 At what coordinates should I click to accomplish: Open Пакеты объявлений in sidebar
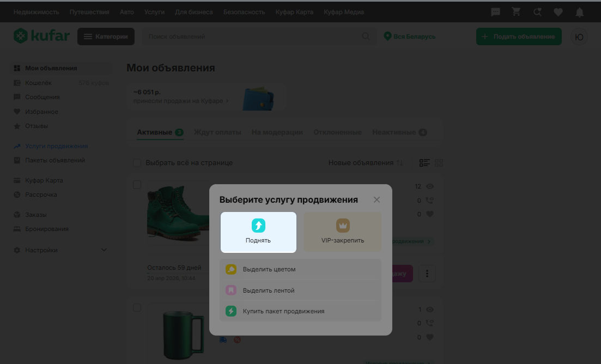(62, 160)
